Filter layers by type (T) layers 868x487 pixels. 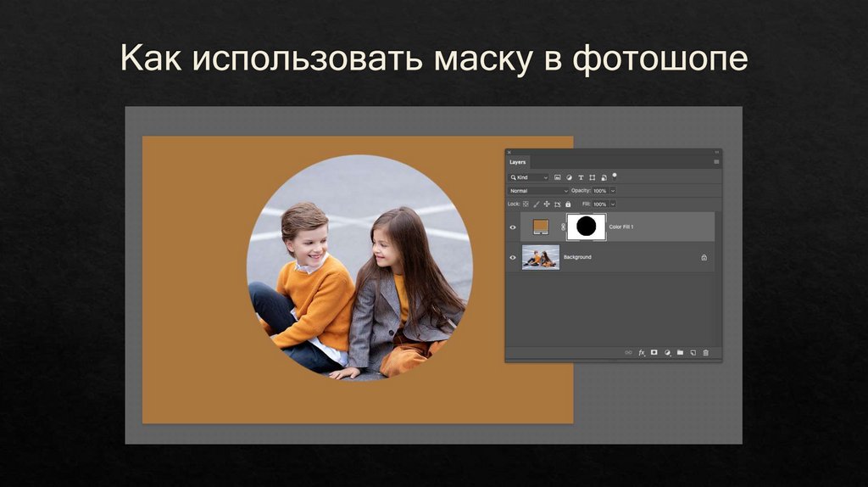tap(581, 177)
